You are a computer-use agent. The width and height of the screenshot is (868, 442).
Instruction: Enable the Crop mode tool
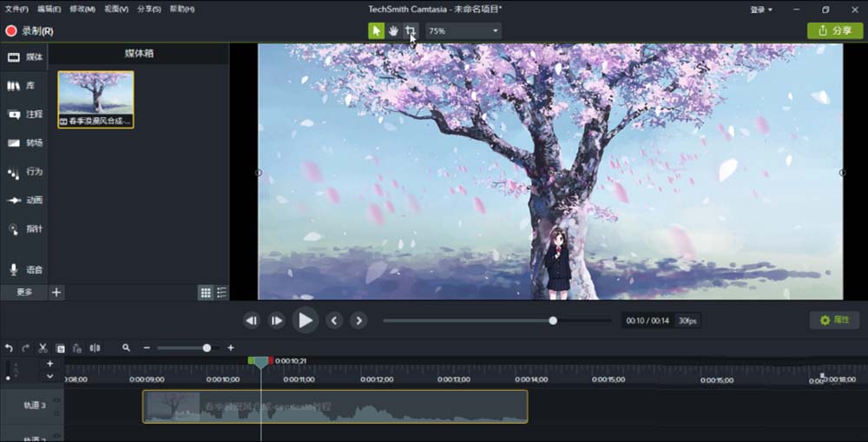tap(411, 31)
